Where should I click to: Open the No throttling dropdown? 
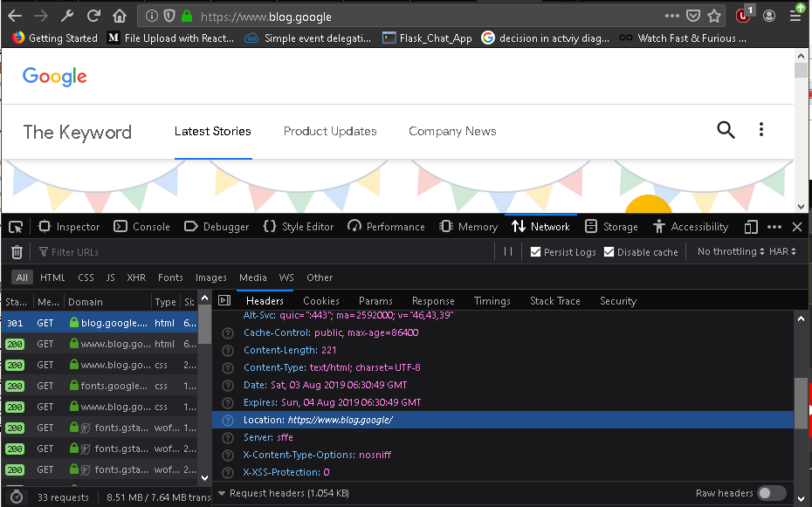[x=731, y=251]
